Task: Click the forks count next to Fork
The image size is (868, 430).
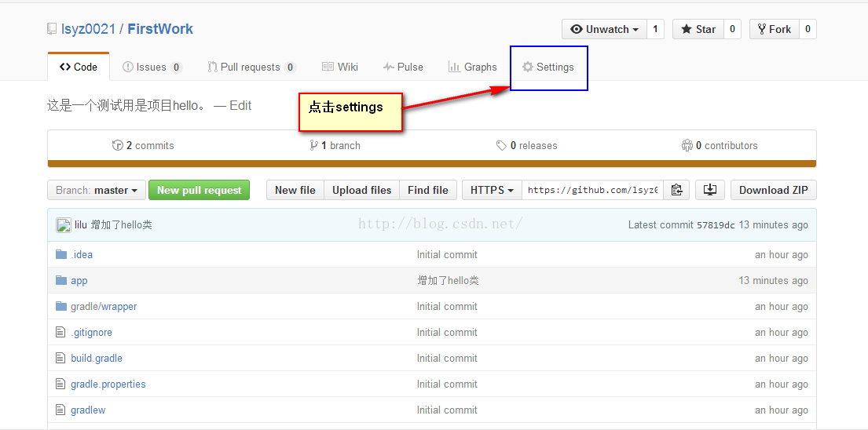Action: pyautogui.click(x=808, y=29)
